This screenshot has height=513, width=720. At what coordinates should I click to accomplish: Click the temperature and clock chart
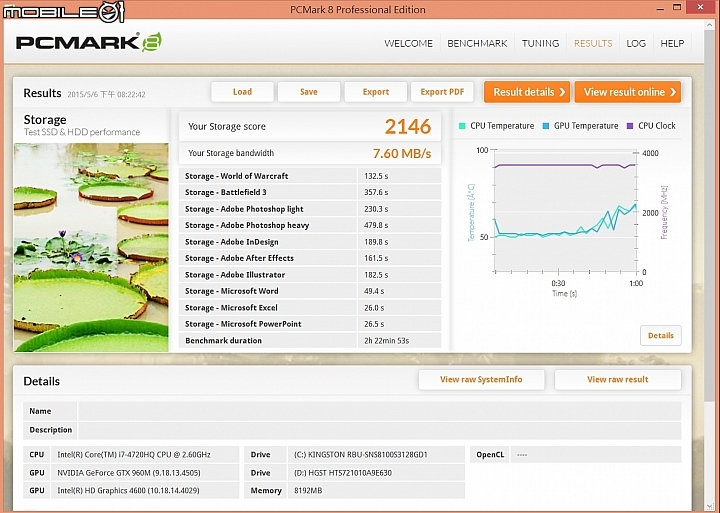tap(566, 210)
